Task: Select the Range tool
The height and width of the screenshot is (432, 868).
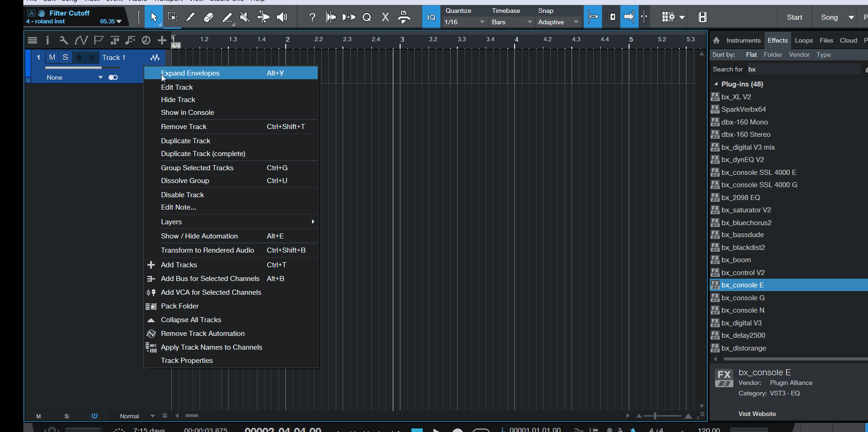Action: pyautogui.click(x=173, y=17)
